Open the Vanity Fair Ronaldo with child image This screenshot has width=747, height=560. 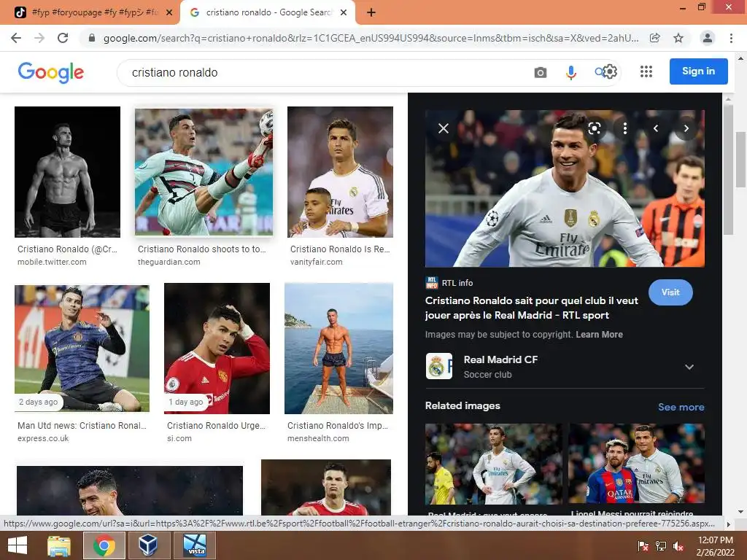[x=340, y=172]
